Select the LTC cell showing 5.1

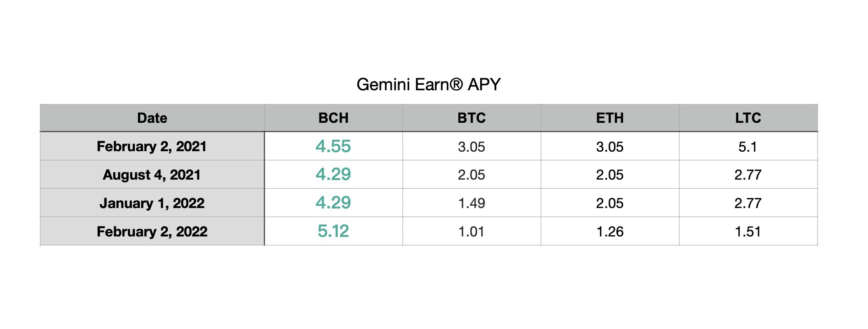pos(748,146)
